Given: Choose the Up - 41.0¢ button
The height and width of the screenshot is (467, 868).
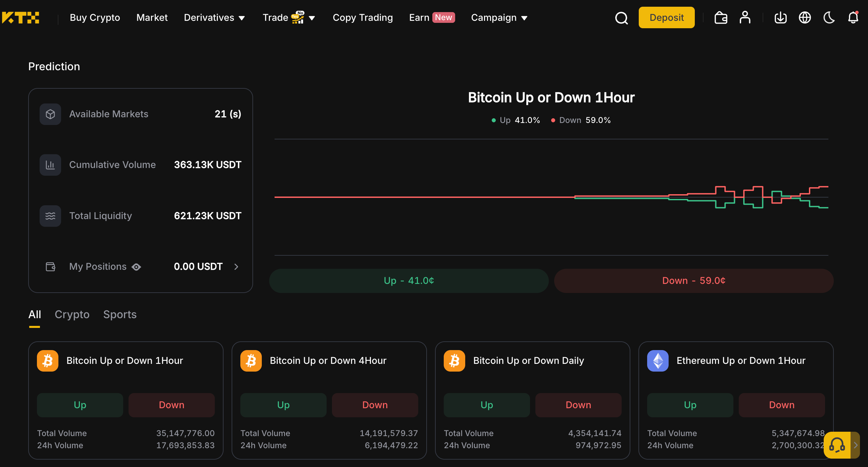Looking at the screenshot, I should pos(409,281).
